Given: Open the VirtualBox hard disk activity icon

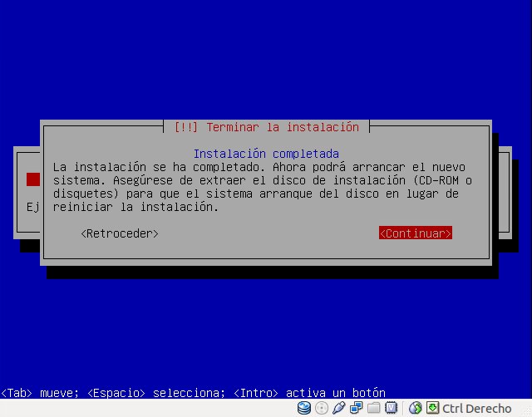Looking at the screenshot, I should tap(304, 408).
